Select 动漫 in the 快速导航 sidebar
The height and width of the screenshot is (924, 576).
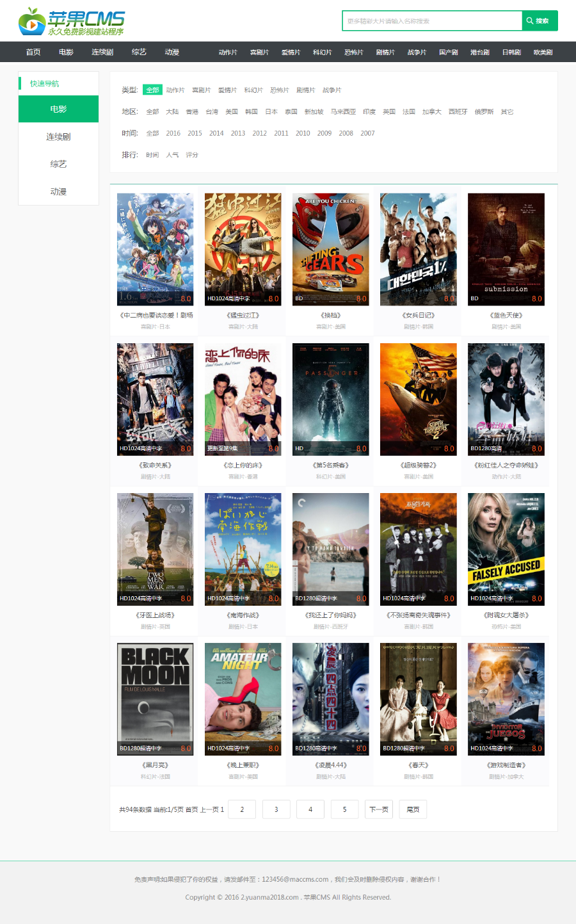click(x=58, y=191)
